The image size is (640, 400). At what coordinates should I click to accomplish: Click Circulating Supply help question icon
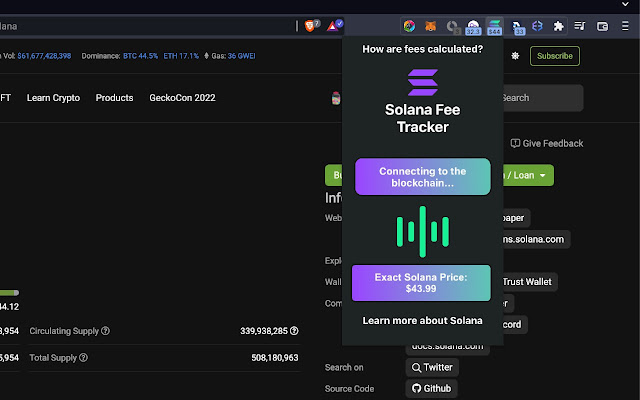(105, 331)
